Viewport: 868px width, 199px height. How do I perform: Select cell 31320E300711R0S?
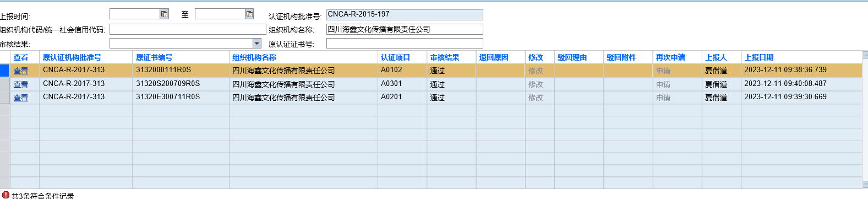(181, 97)
